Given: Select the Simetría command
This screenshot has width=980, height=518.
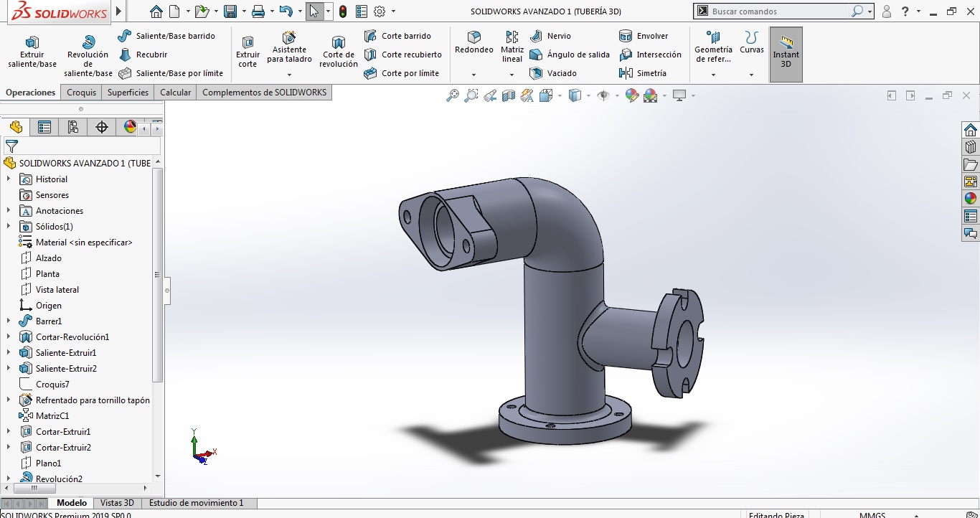Looking at the screenshot, I should point(643,73).
